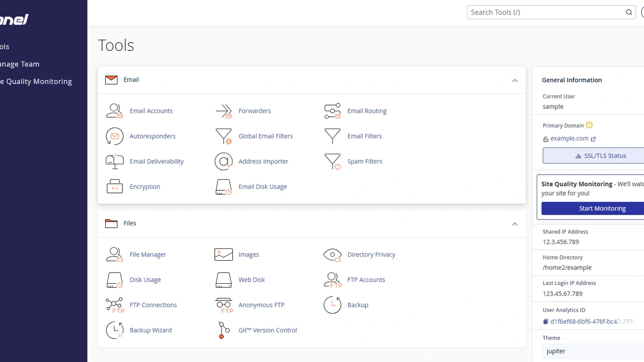Open the Autoresponders link

(x=153, y=136)
